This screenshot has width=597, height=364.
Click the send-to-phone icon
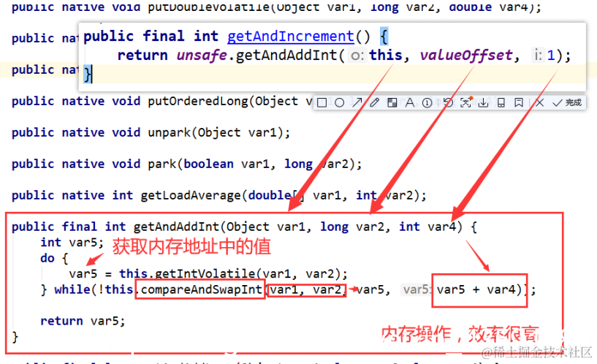501,102
